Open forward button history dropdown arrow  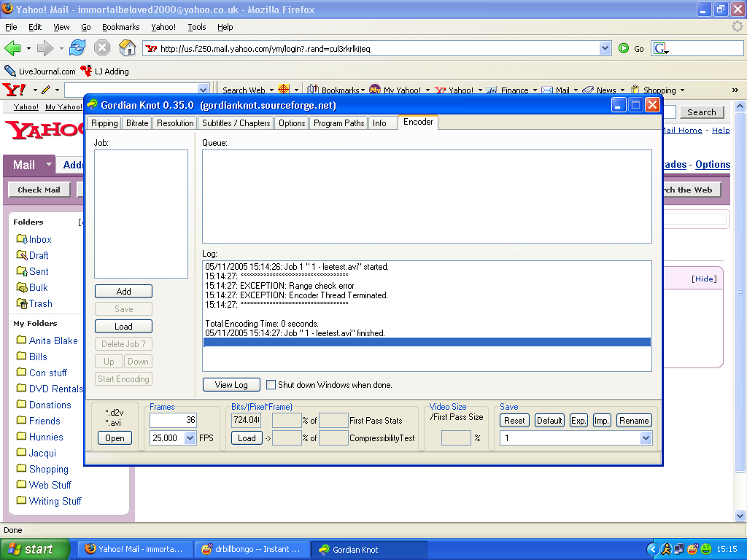point(61,49)
